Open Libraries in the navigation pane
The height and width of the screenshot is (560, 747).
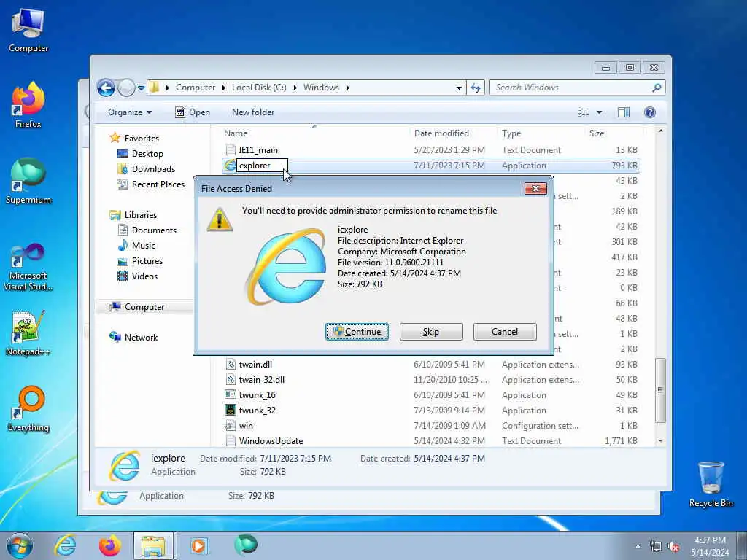pos(141,215)
